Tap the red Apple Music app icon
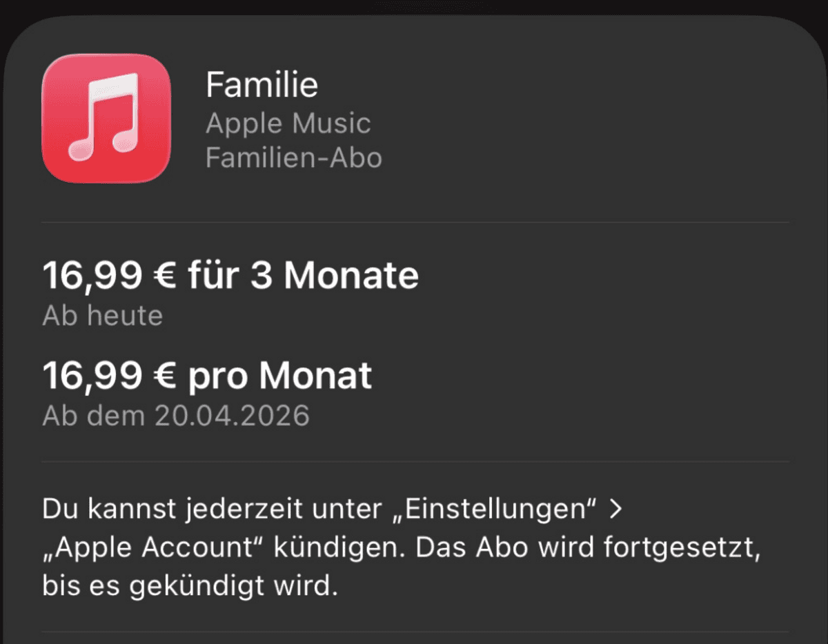The width and height of the screenshot is (828, 644). [x=106, y=118]
